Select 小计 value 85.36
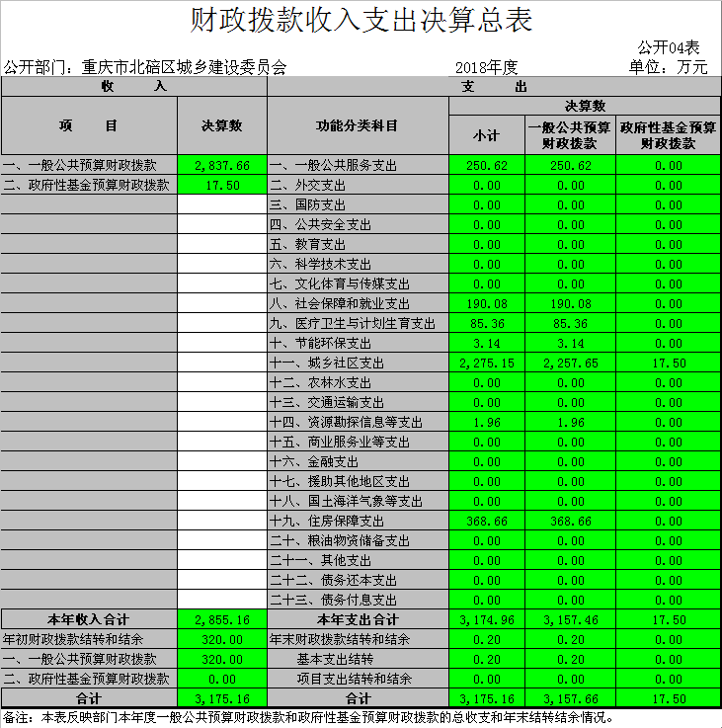The width and height of the screenshot is (722, 728). 487,323
